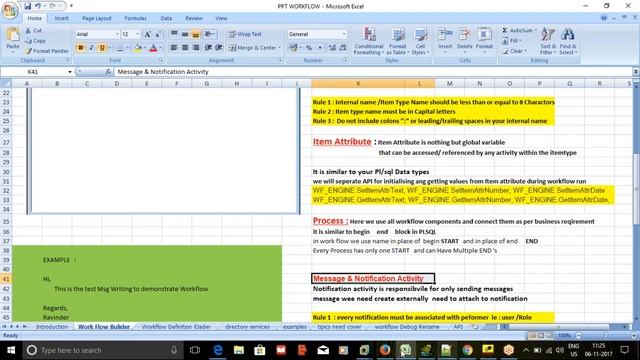640x360 pixels.
Task: Open the directory services sheet tab
Action: [x=247, y=327]
